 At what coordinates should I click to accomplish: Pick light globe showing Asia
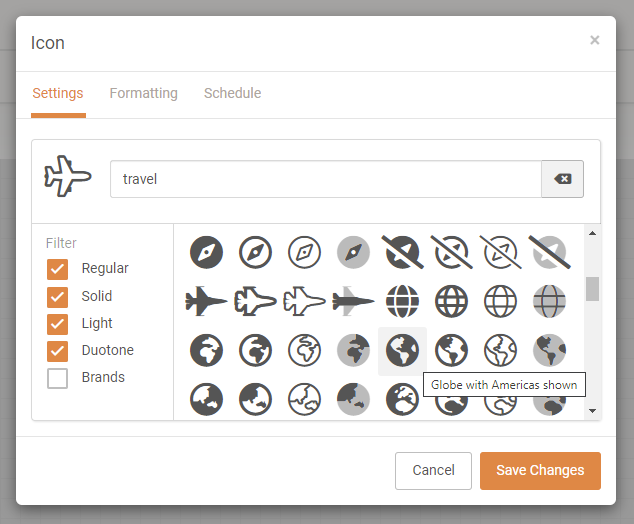click(x=304, y=399)
